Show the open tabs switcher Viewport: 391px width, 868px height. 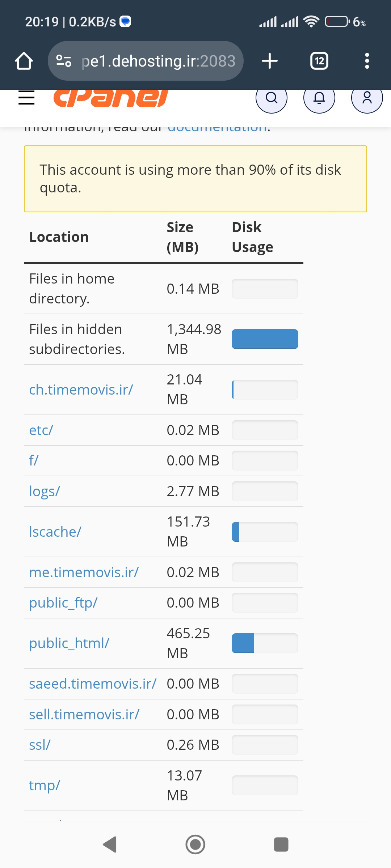tap(319, 61)
